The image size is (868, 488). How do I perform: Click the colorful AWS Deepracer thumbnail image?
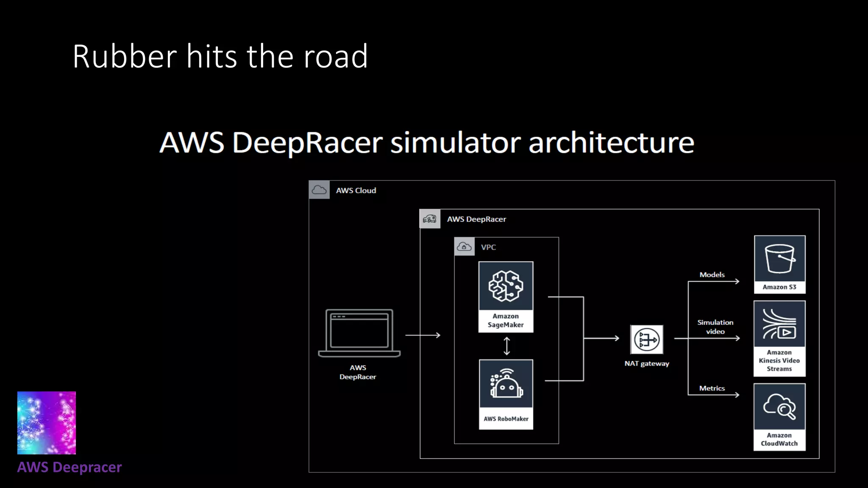[47, 423]
